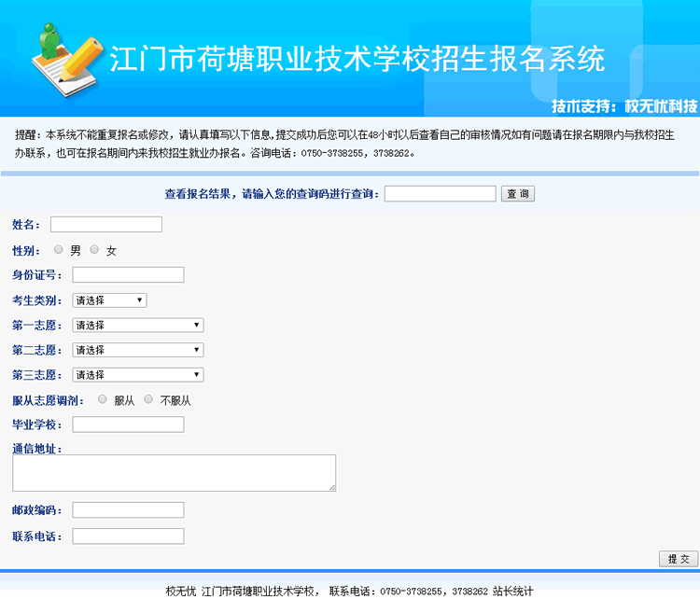Screen dimensions: 700x613
Task: Choose 服从 for volunteer adjustment
Action: (103, 399)
